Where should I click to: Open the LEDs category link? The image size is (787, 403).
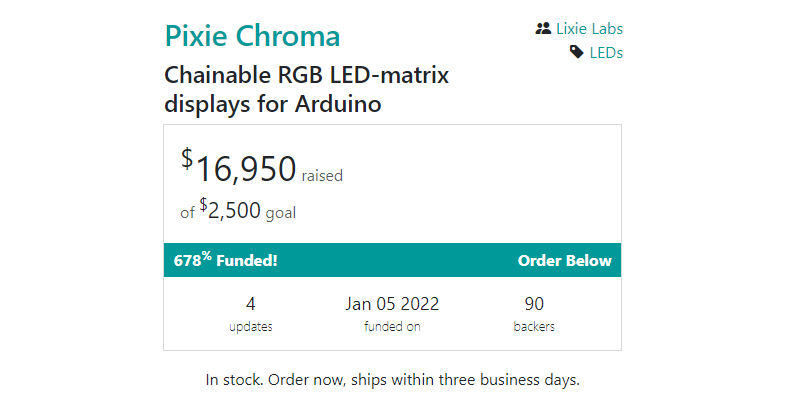[x=606, y=52]
